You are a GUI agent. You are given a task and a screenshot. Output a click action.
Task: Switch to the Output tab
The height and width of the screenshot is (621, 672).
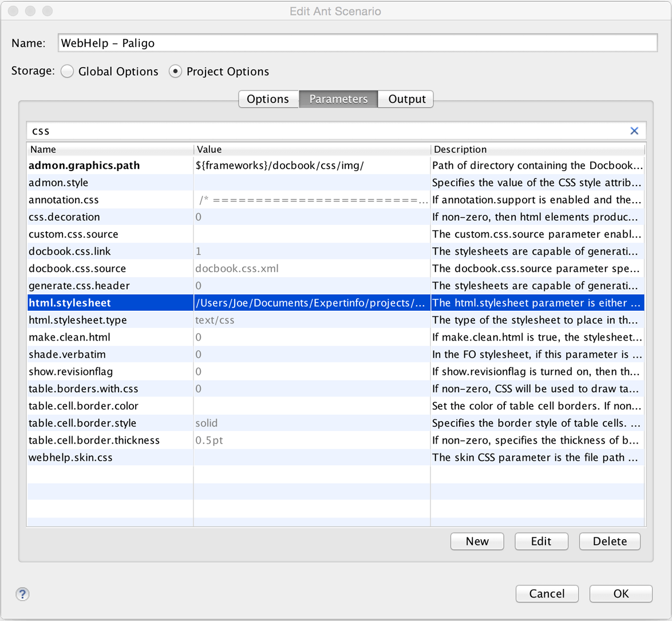[406, 99]
